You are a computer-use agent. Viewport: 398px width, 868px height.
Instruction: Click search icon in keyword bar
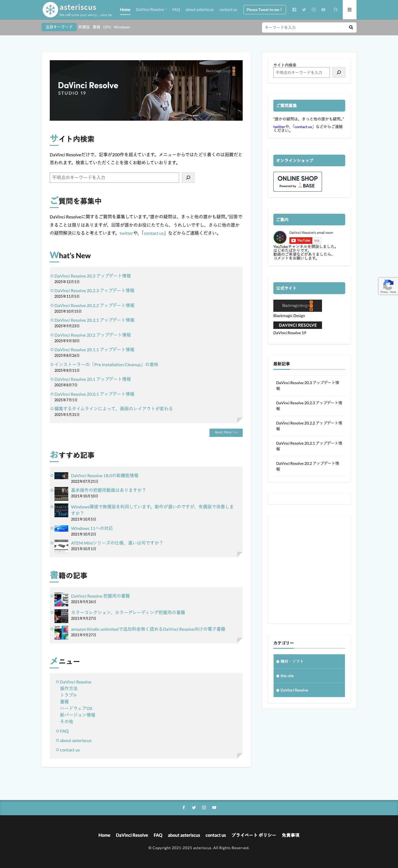click(351, 27)
